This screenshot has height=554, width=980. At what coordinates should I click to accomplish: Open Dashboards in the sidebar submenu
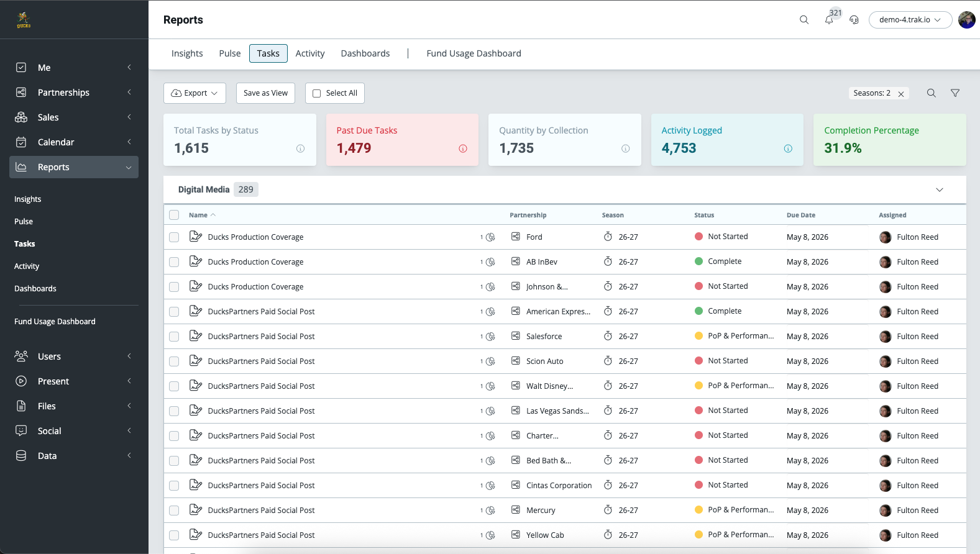pos(35,289)
